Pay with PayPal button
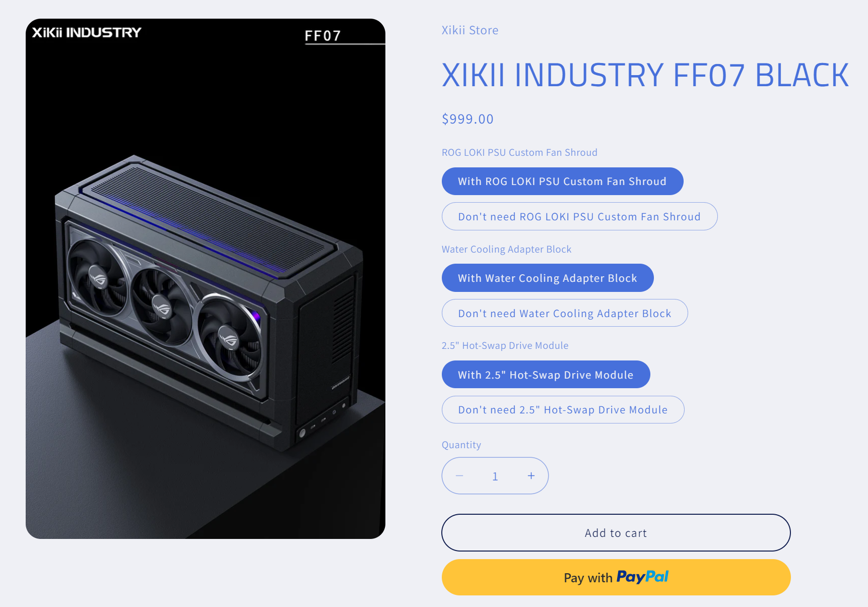Screen dimensions: 868x607 click(x=616, y=577)
